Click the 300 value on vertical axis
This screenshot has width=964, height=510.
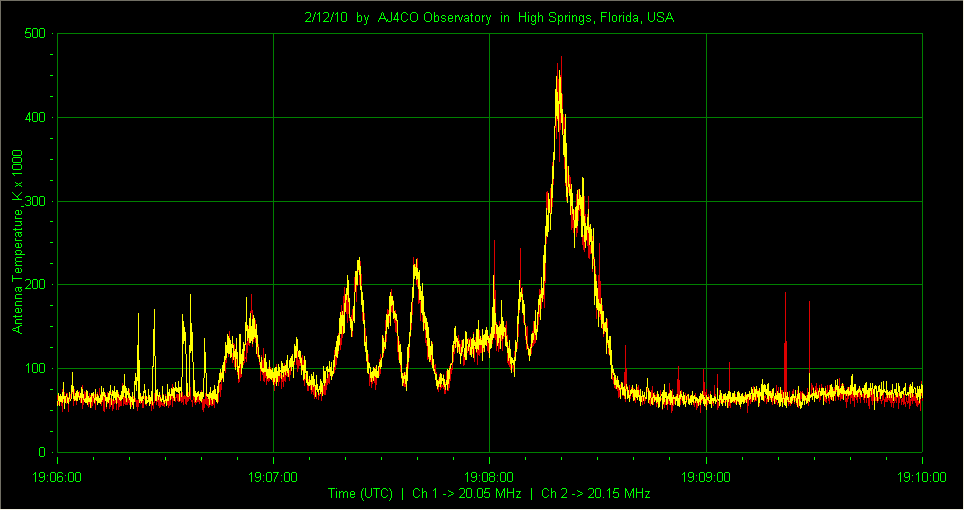35,202
